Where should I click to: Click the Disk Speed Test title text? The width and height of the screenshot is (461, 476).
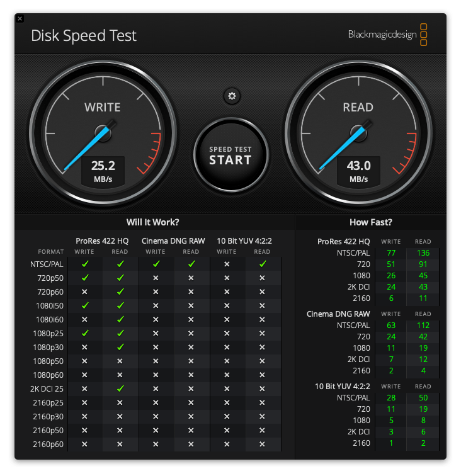coord(84,35)
